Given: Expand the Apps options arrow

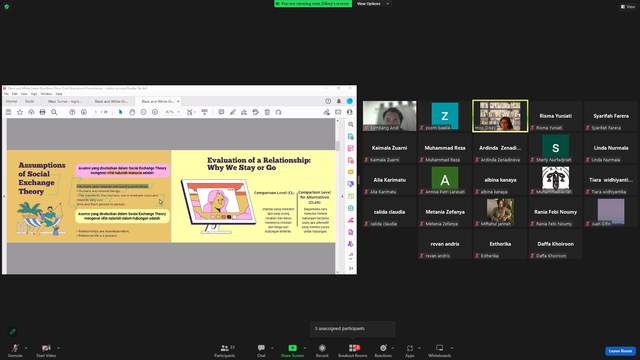Looking at the screenshot, I should click(419, 348).
